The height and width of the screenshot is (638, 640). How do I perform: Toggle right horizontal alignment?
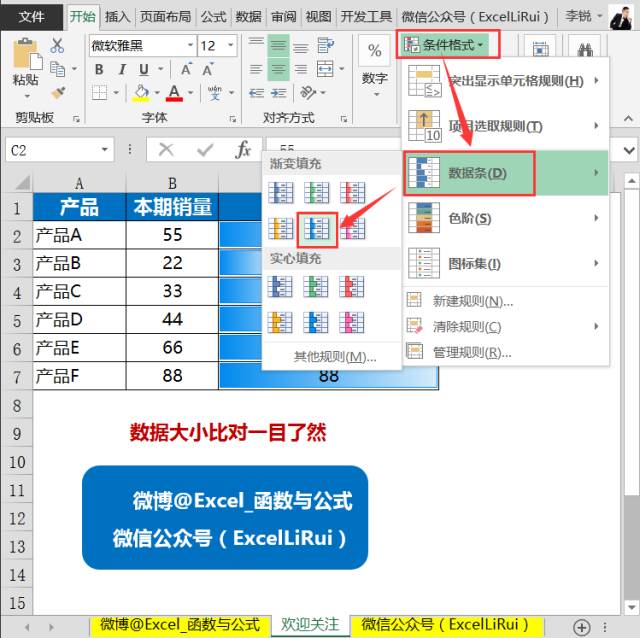click(301, 69)
